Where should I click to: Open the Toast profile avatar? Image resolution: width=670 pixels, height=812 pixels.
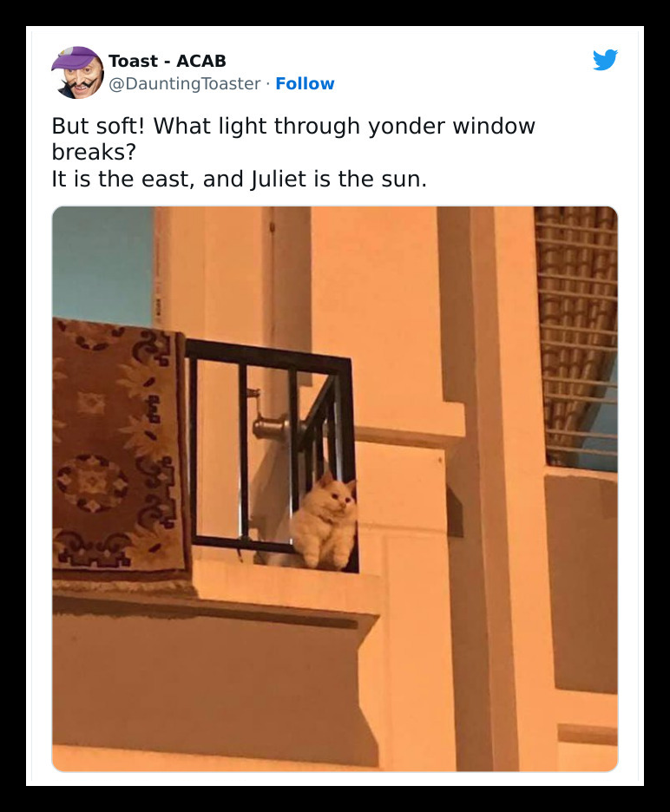point(77,72)
